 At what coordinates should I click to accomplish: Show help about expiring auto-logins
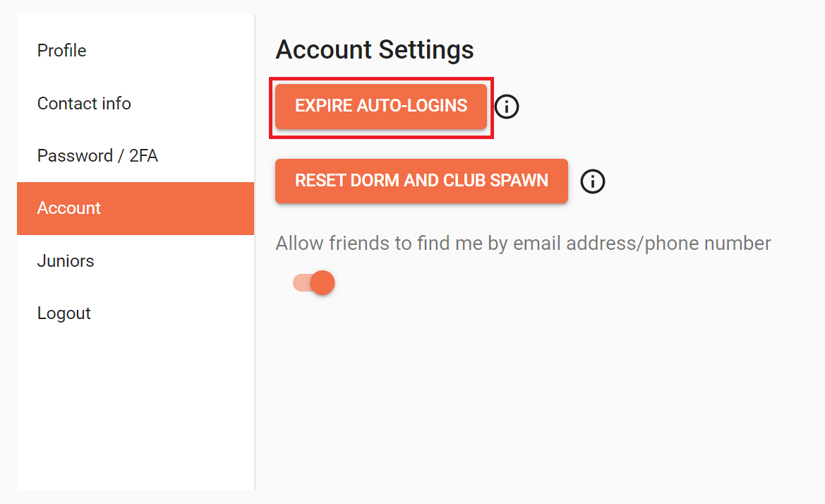507,107
